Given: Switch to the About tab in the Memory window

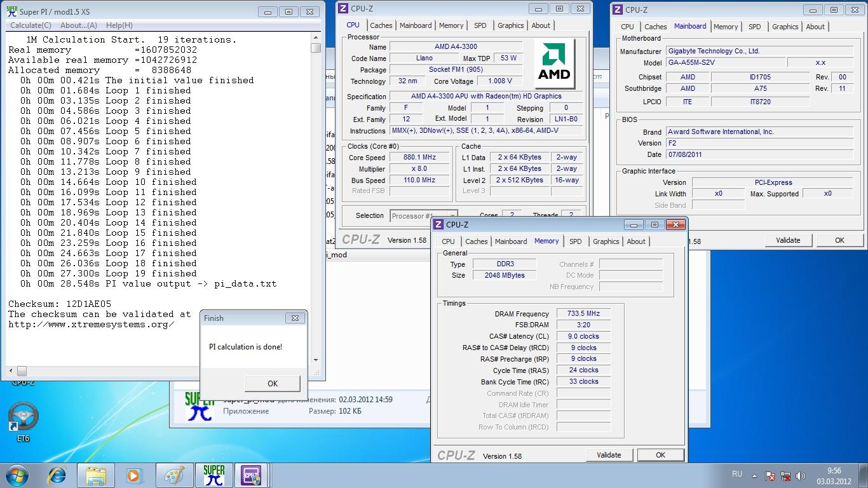Looking at the screenshot, I should pos(636,241).
